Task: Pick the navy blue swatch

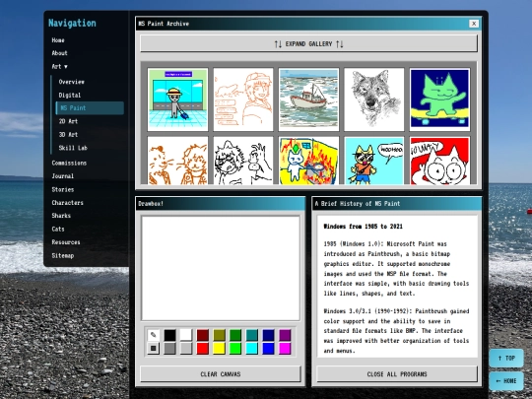Action: pyautogui.click(x=268, y=335)
